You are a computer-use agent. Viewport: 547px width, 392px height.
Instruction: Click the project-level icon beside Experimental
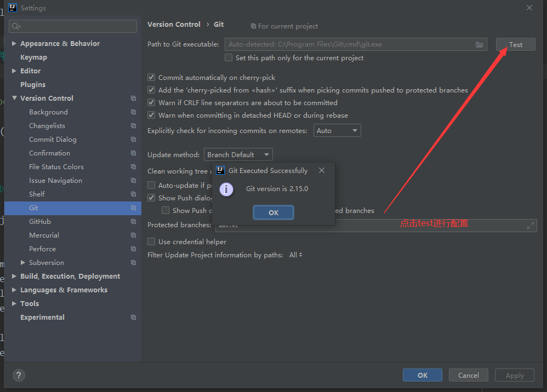tap(133, 318)
